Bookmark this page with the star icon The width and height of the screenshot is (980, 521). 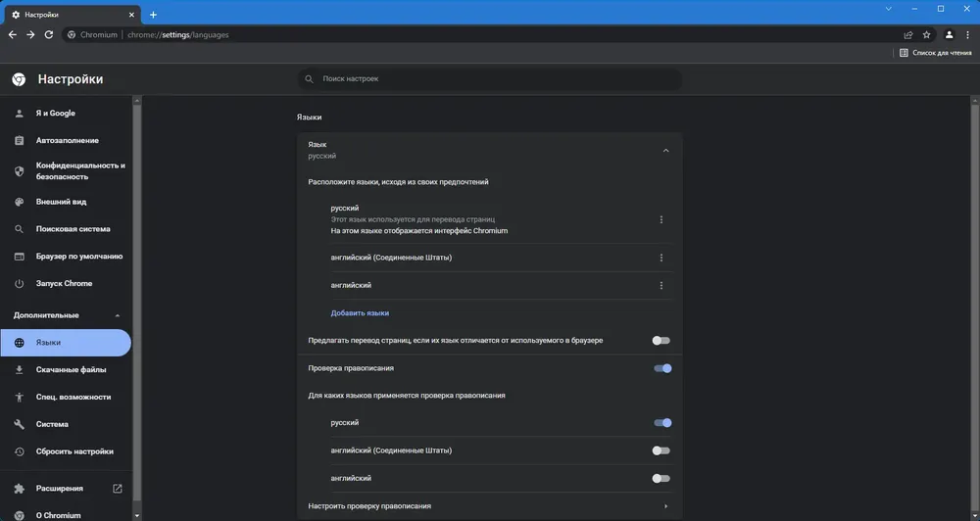pos(927,35)
